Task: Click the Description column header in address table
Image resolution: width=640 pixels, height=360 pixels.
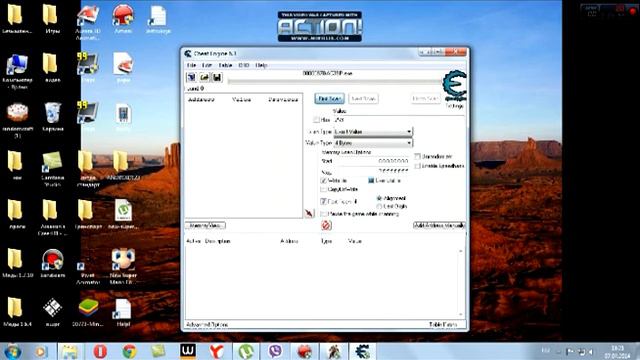Action: coord(218,242)
